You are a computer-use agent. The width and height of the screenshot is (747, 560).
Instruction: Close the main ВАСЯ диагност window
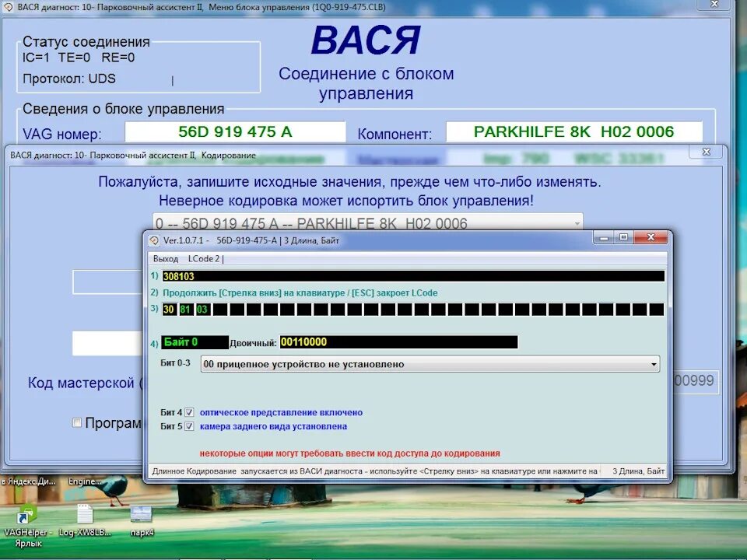click(x=714, y=5)
